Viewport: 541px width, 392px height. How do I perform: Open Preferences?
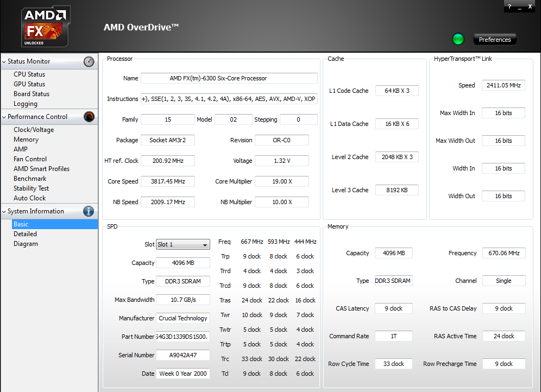point(495,40)
